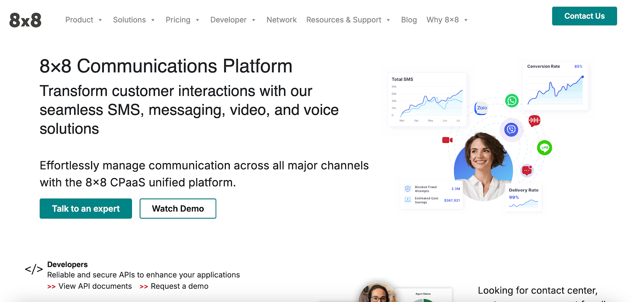Click the agent photo thumbnail at the bottom

[378, 293]
